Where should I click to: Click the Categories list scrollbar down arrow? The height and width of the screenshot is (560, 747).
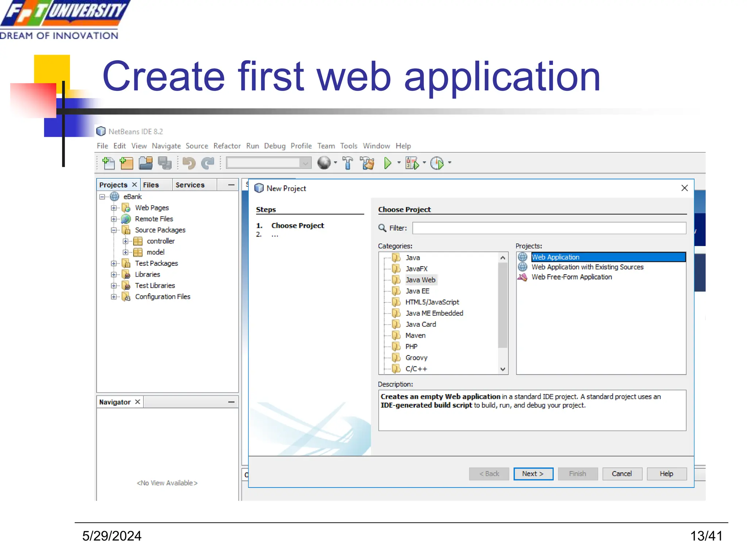coord(503,369)
